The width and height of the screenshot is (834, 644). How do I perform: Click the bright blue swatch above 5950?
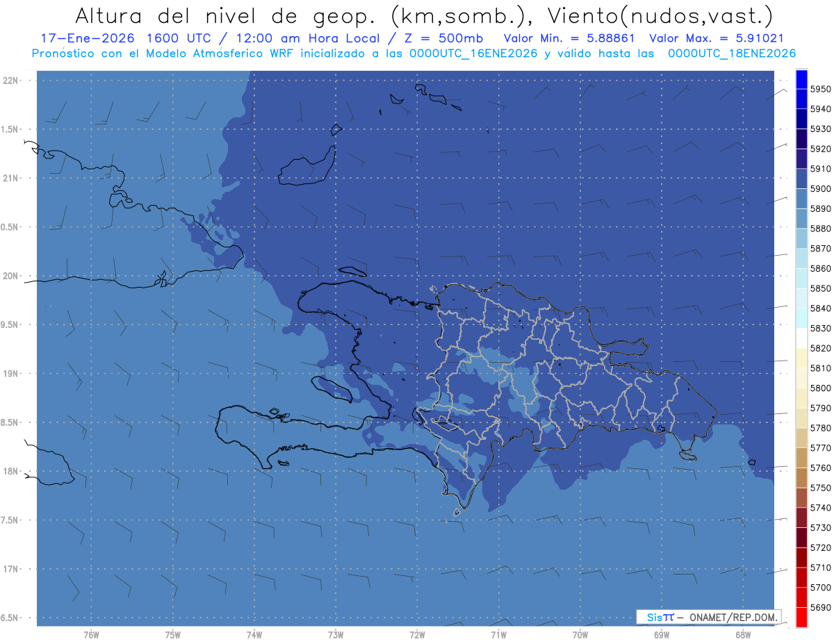pyautogui.click(x=801, y=79)
